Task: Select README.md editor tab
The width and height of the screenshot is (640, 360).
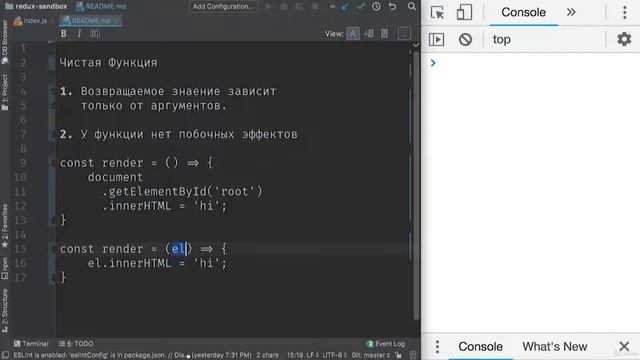Action: (90, 20)
